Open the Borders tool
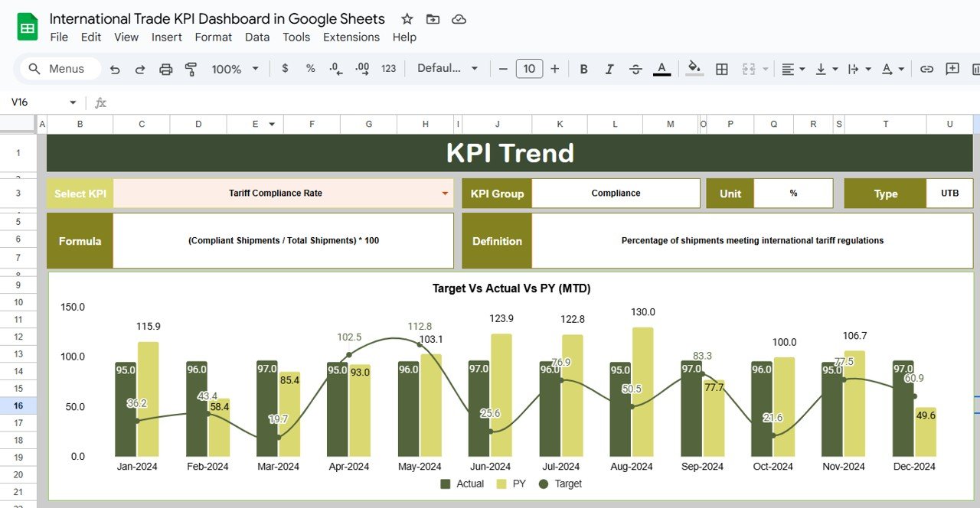This screenshot has width=980, height=508. pyautogui.click(x=721, y=69)
